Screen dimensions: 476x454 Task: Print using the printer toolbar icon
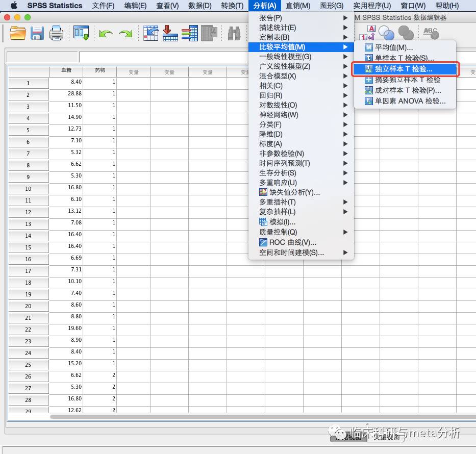coord(57,33)
